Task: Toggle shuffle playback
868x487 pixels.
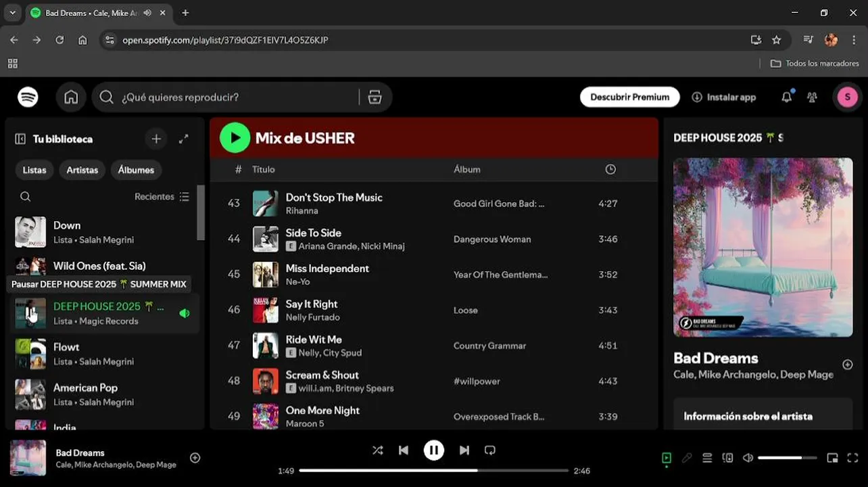Action: tap(377, 450)
